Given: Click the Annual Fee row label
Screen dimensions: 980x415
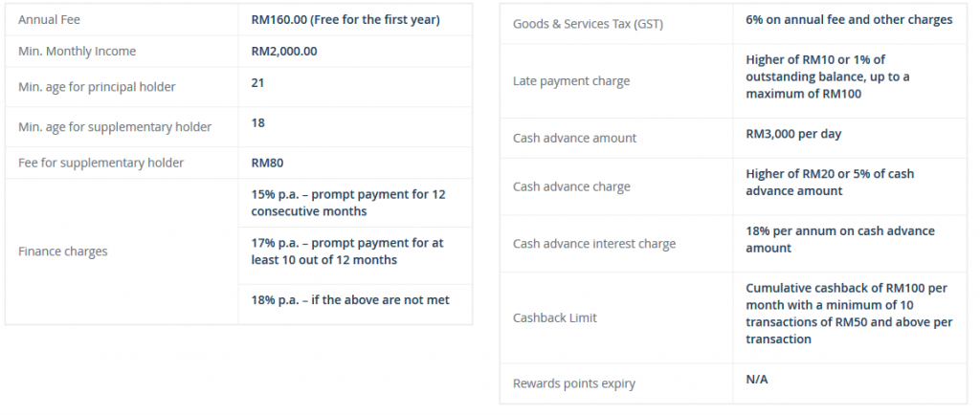Looking at the screenshot, I should tap(49, 20).
